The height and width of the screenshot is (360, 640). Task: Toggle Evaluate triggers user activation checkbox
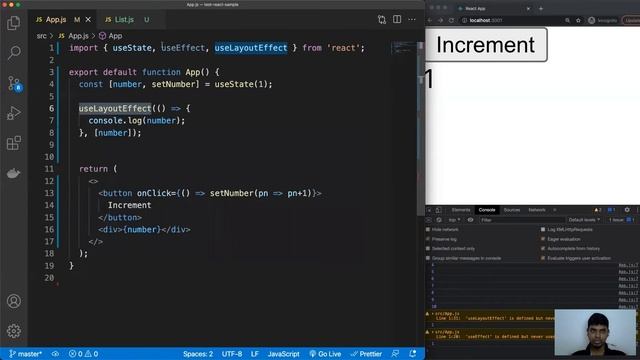pyautogui.click(x=543, y=258)
